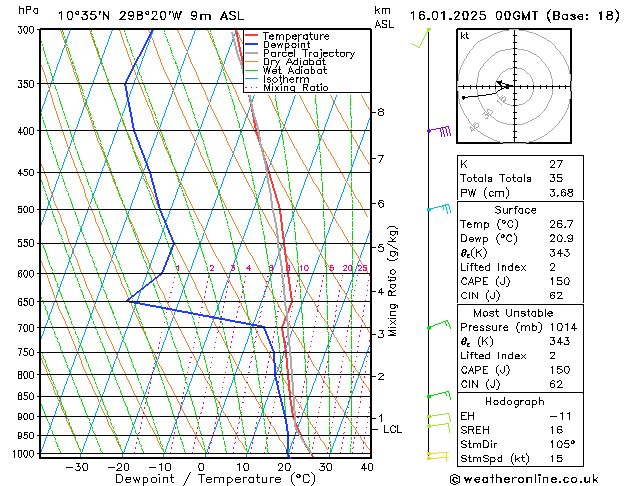Click the 750 hPa pressure label
The height and width of the screenshot is (486, 629).
pos(28,352)
